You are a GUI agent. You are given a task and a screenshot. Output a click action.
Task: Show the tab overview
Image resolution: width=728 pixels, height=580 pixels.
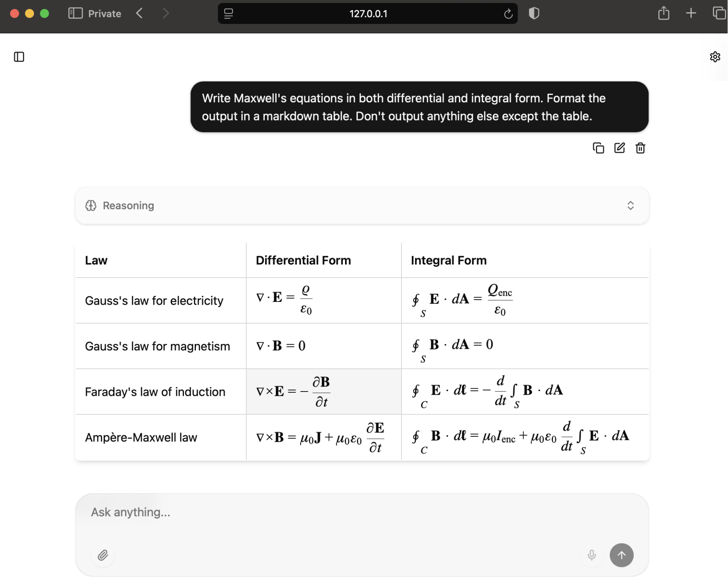(x=719, y=14)
